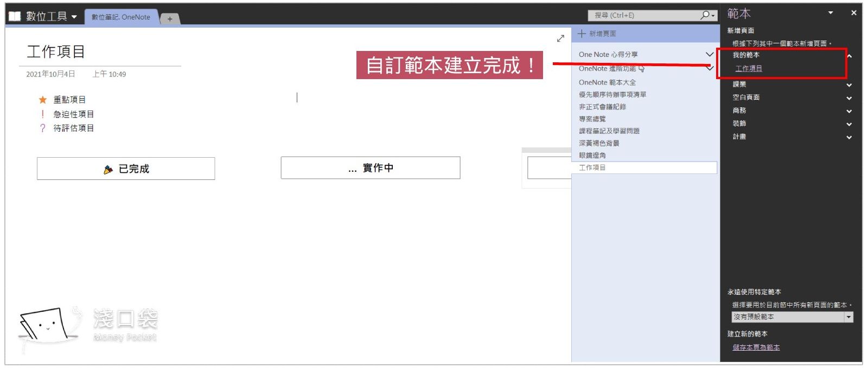Image resolution: width=868 pixels, height=368 pixels.
Task: Click the 我的範本 heading text
Action: point(746,55)
